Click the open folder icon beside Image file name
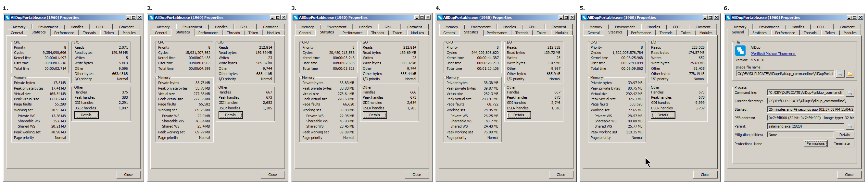Image resolution: width=868 pixels, height=185 pixels. (x=850, y=73)
